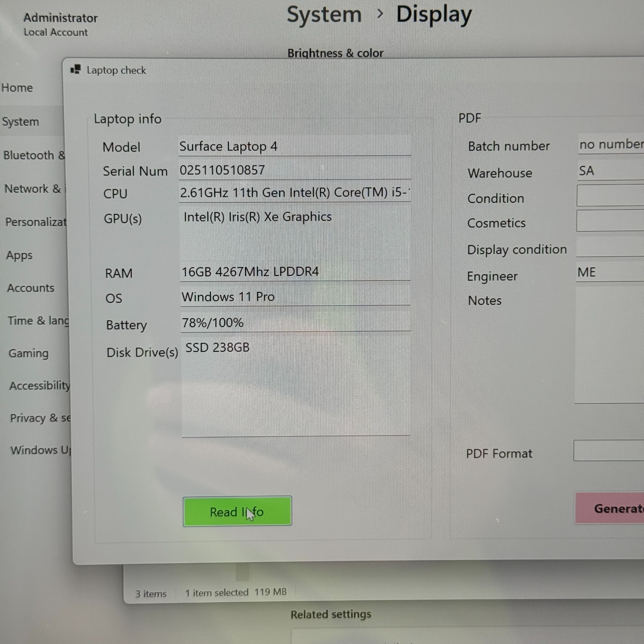The width and height of the screenshot is (644, 644).
Task: Open Home in Settings sidebar
Action: [x=17, y=88]
